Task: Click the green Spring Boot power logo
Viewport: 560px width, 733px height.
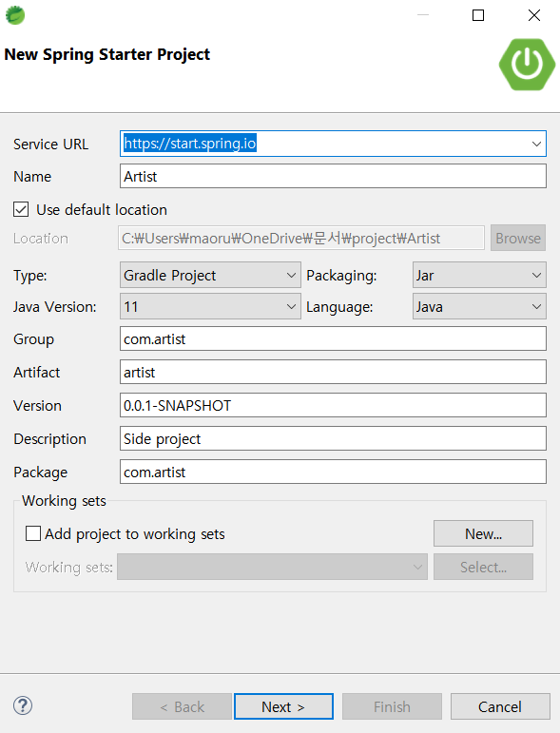Action: pos(527,65)
